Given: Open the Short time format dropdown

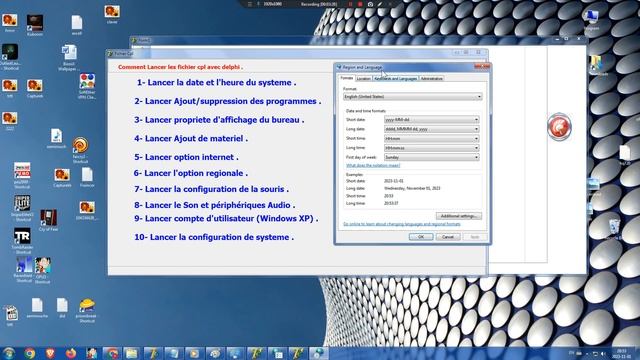Looking at the screenshot, I should tap(431, 138).
